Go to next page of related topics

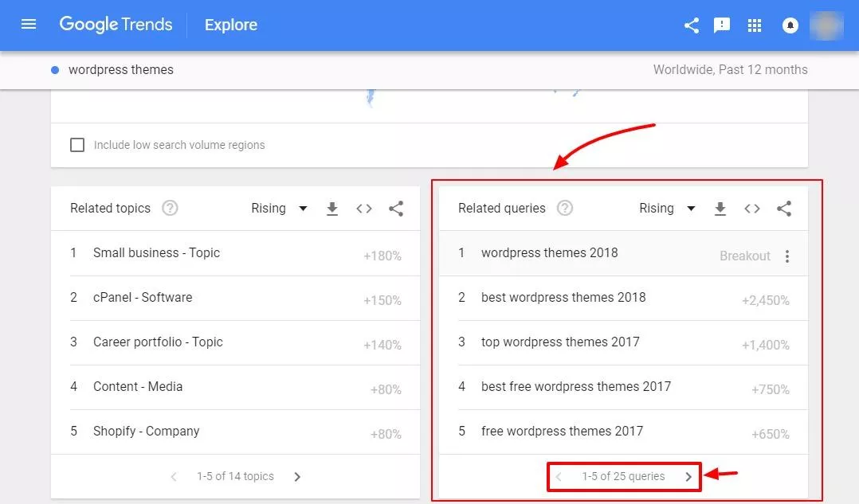click(x=297, y=477)
